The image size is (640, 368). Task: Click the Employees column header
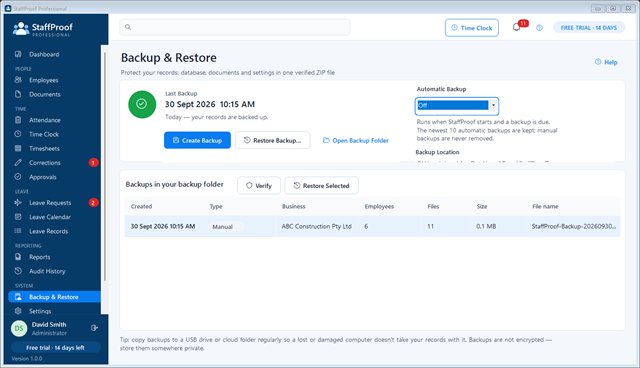pyautogui.click(x=379, y=206)
